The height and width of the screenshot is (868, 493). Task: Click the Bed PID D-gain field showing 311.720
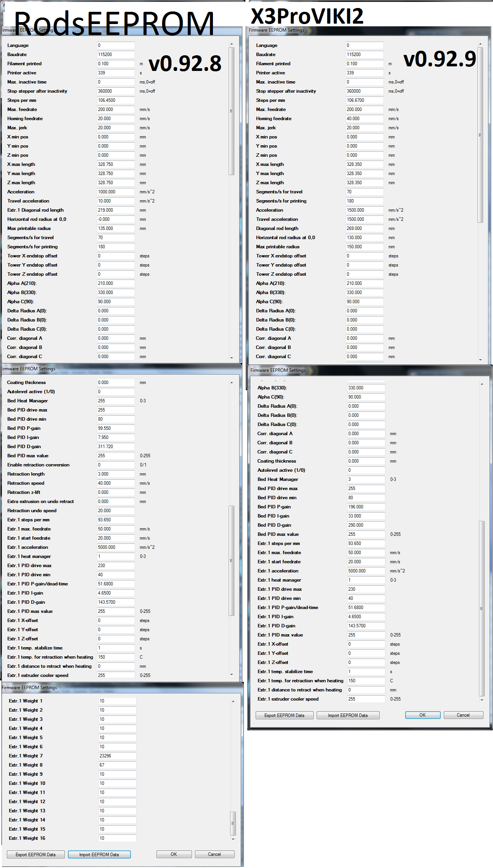(116, 447)
